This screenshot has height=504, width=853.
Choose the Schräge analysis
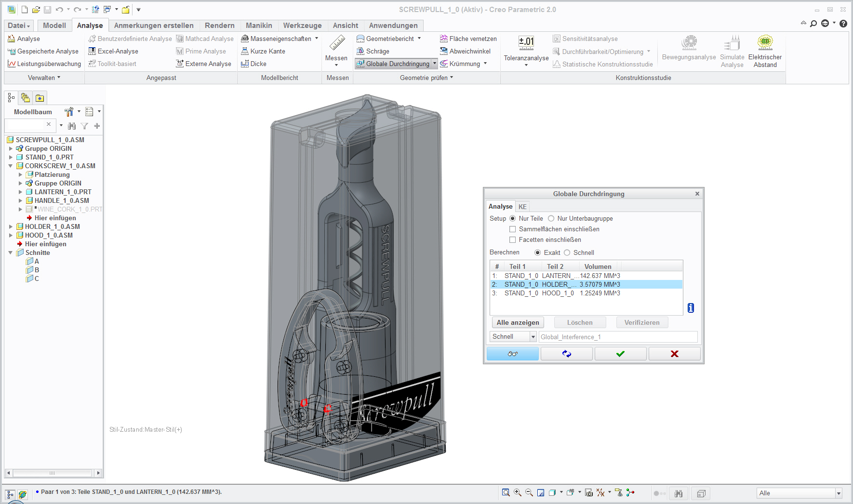pyautogui.click(x=373, y=51)
